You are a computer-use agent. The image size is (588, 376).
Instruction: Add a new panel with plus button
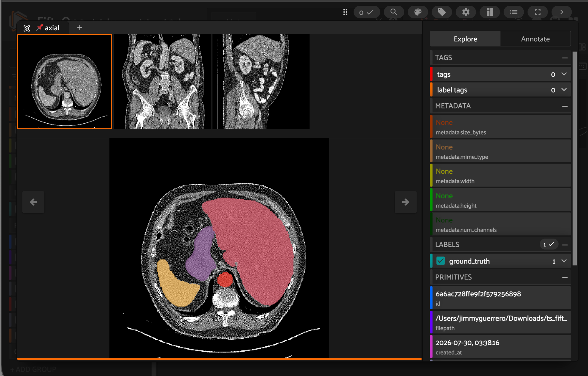tap(80, 28)
